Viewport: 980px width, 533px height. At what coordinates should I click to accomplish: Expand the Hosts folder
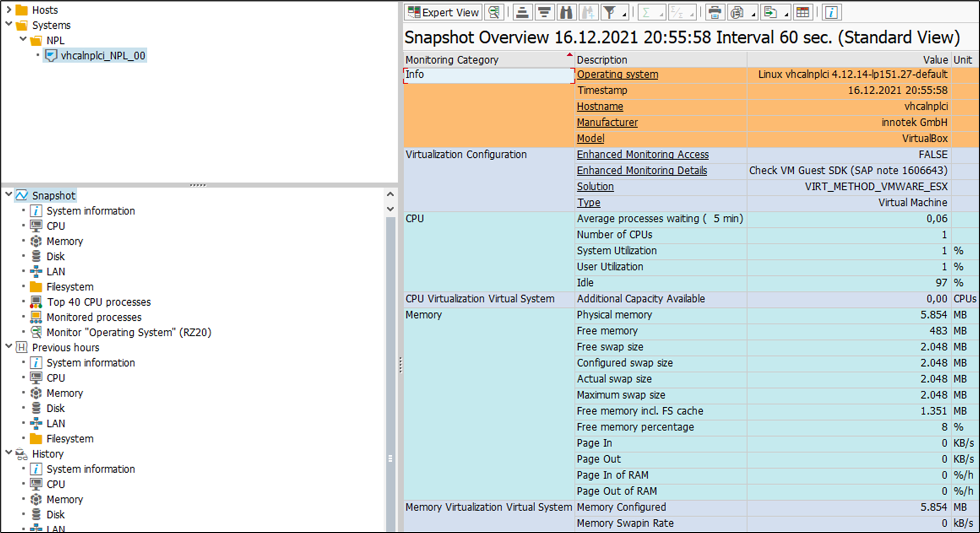[8, 10]
